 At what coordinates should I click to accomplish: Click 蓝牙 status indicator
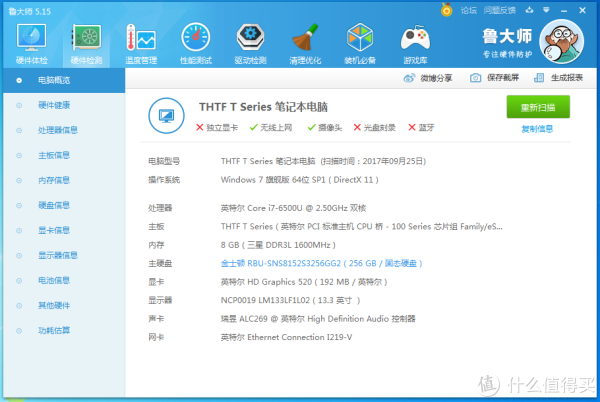coord(421,127)
